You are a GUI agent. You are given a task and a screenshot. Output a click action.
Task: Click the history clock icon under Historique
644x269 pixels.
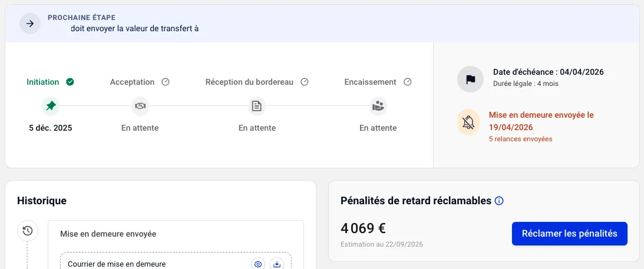pos(28,231)
